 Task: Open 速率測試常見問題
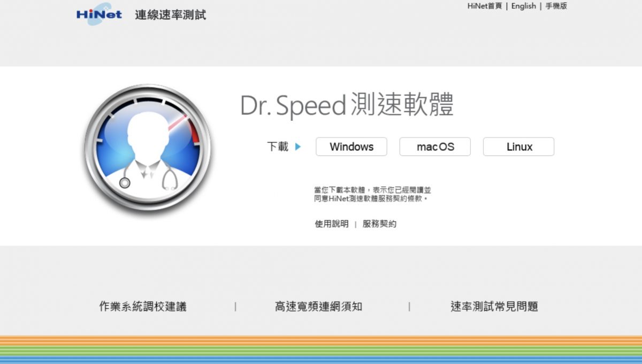coord(494,306)
